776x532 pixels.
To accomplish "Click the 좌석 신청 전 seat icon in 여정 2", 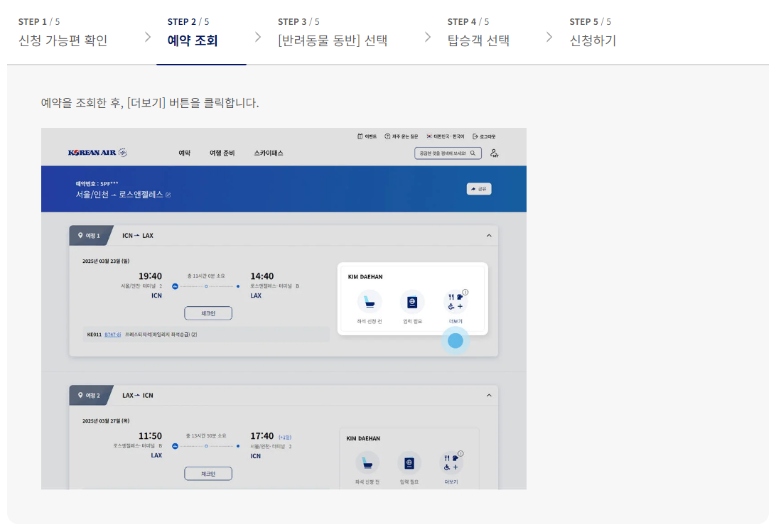I will pyautogui.click(x=367, y=462).
